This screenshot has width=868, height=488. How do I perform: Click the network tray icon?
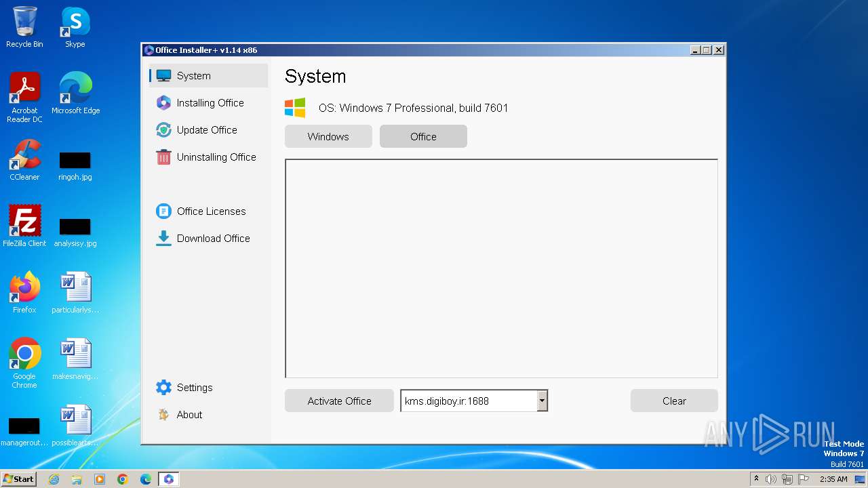tap(787, 479)
